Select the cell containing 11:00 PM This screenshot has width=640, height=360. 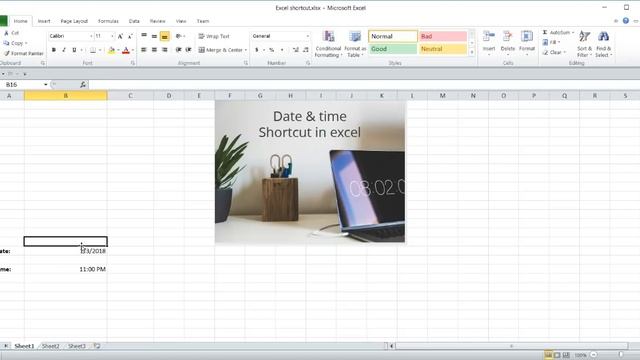pyautogui.click(x=66, y=269)
